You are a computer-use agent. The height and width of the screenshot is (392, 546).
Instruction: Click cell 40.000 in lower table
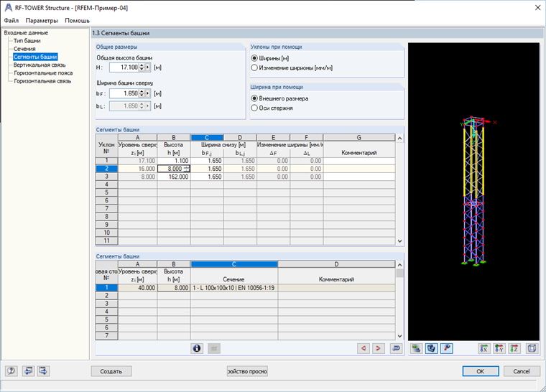[x=137, y=288]
